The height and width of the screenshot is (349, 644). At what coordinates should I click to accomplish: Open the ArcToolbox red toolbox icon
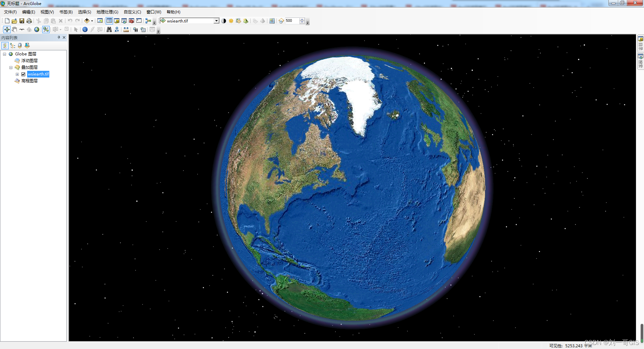click(x=131, y=21)
